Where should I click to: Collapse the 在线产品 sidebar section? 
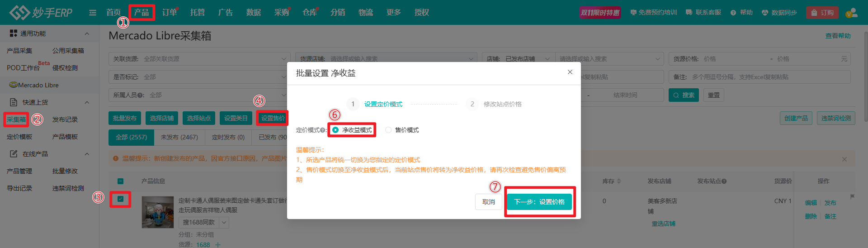coord(87,154)
